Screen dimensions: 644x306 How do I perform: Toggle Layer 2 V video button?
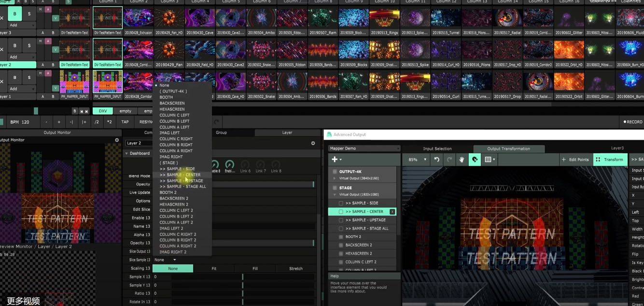coord(56,49)
